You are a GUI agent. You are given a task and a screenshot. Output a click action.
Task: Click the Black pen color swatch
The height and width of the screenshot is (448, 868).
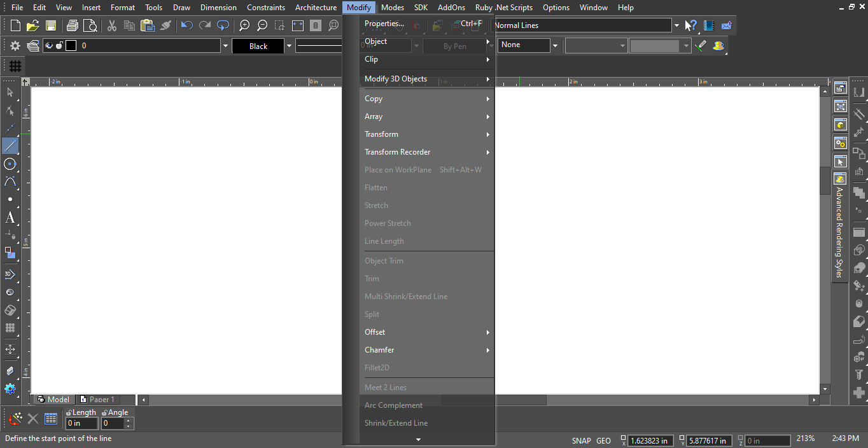pyautogui.click(x=258, y=46)
